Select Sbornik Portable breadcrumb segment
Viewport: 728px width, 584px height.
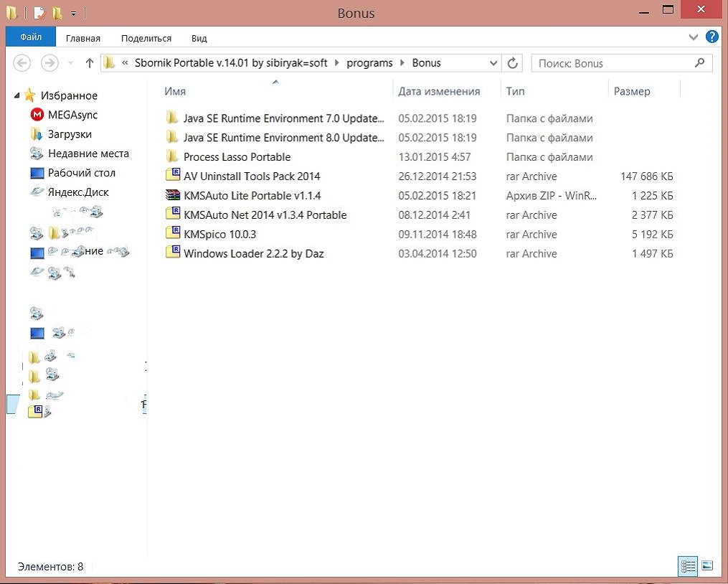pyautogui.click(x=231, y=63)
